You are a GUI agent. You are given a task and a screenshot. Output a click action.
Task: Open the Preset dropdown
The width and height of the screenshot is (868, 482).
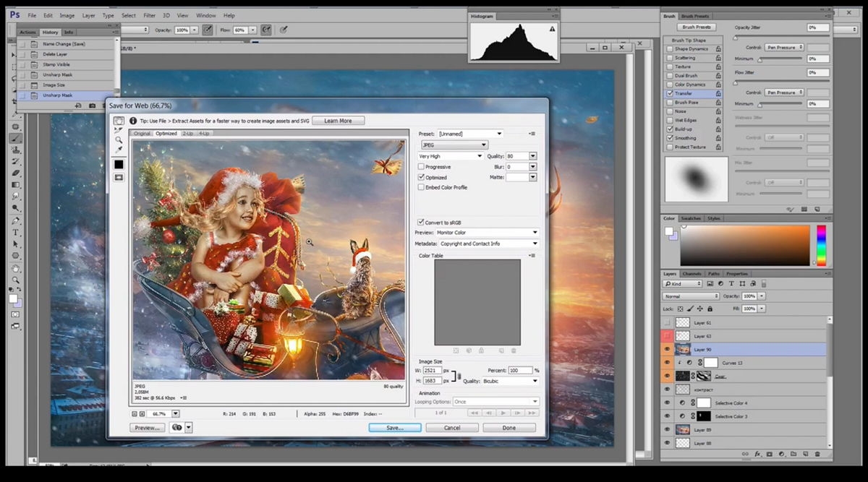[470, 134]
